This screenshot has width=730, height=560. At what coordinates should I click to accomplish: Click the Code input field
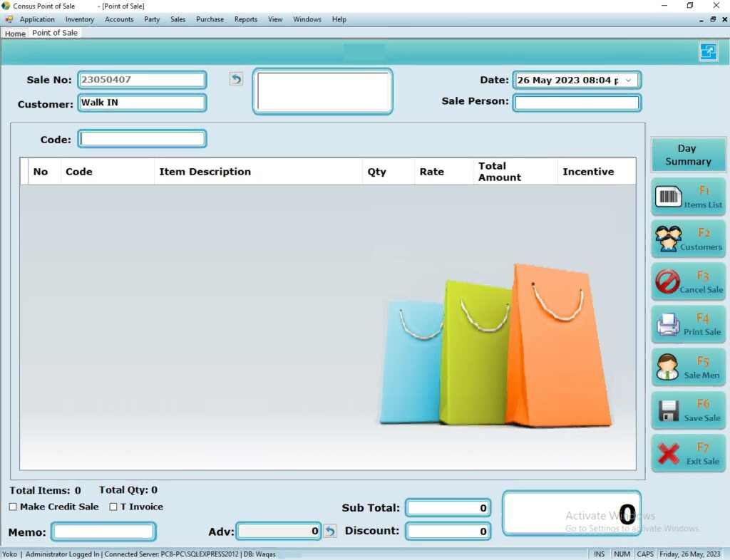coord(142,140)
